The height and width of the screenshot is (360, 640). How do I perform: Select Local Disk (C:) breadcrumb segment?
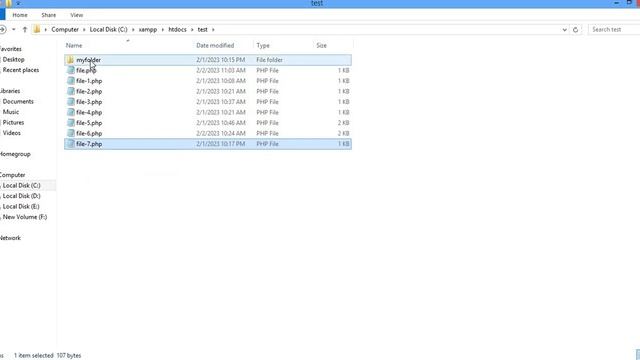pos(109,29)
